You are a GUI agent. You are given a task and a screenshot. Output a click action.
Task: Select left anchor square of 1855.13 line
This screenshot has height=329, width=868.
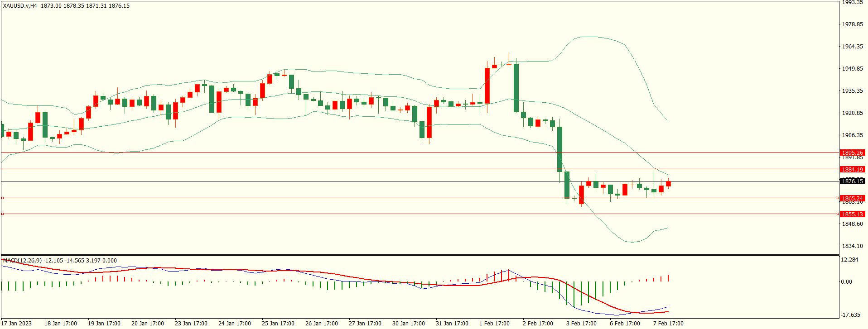coord(2,214)
